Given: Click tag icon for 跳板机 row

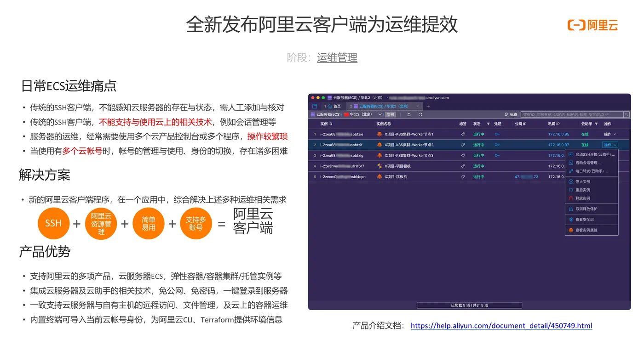Looking at the screenshot, I should [x=463, y=176].
